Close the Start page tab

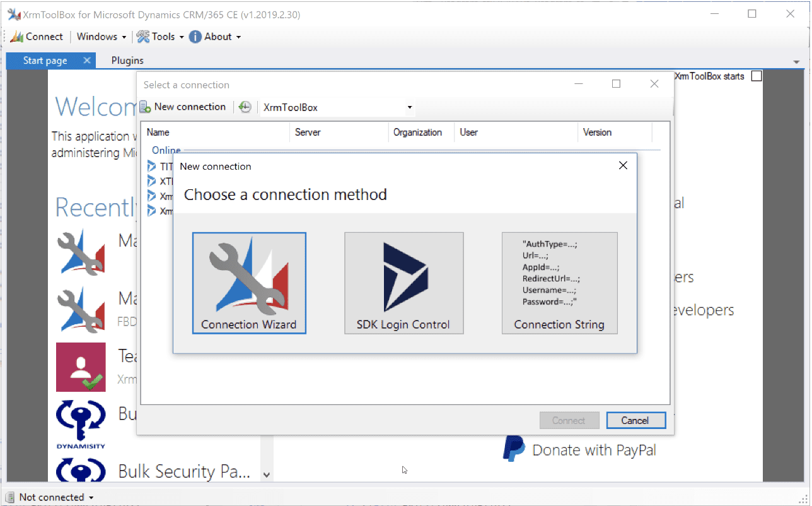coord(87,61)
